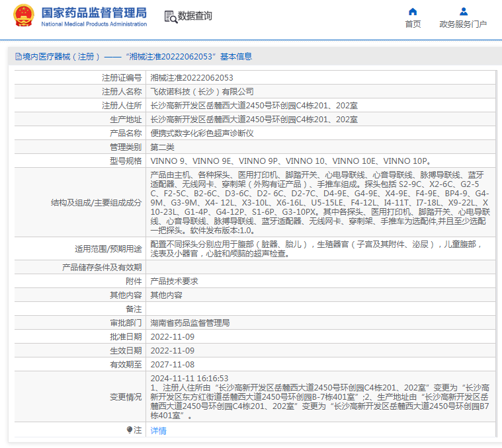This screenshot has height=448, width=502.
Task: Click the document icon before 境内医疗器械
Action: coord(19,57)
